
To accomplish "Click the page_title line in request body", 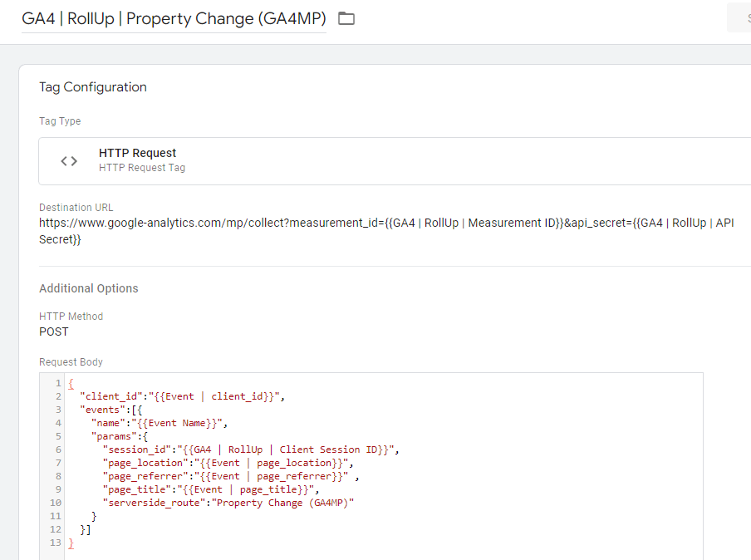I will [211, 489].
